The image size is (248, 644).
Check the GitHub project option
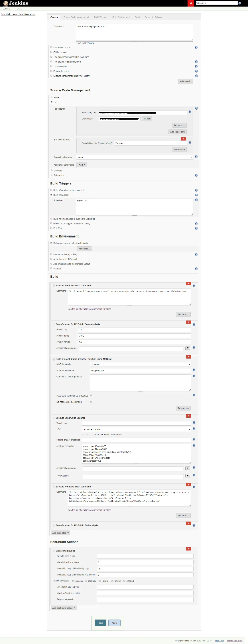(51, 52)
